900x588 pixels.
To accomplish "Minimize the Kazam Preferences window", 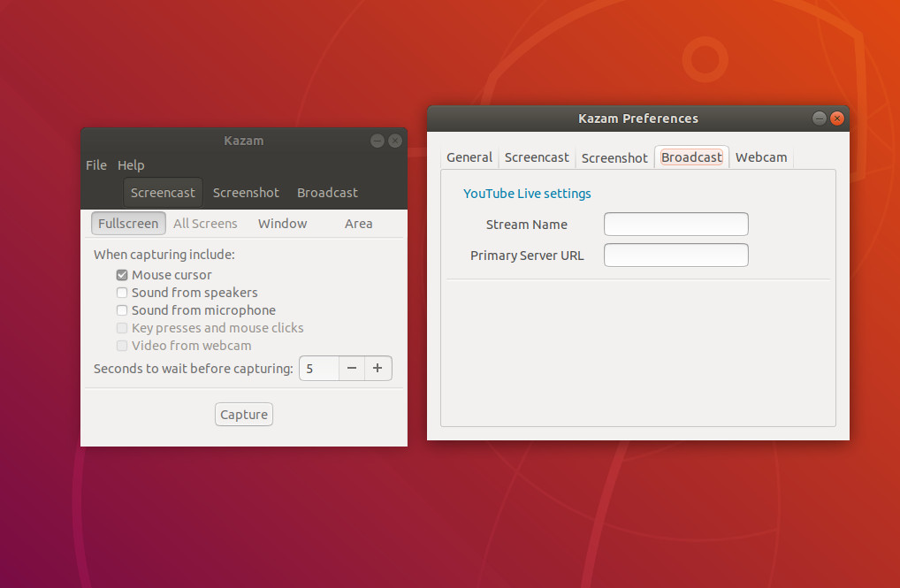I will [x=820, y=118].
